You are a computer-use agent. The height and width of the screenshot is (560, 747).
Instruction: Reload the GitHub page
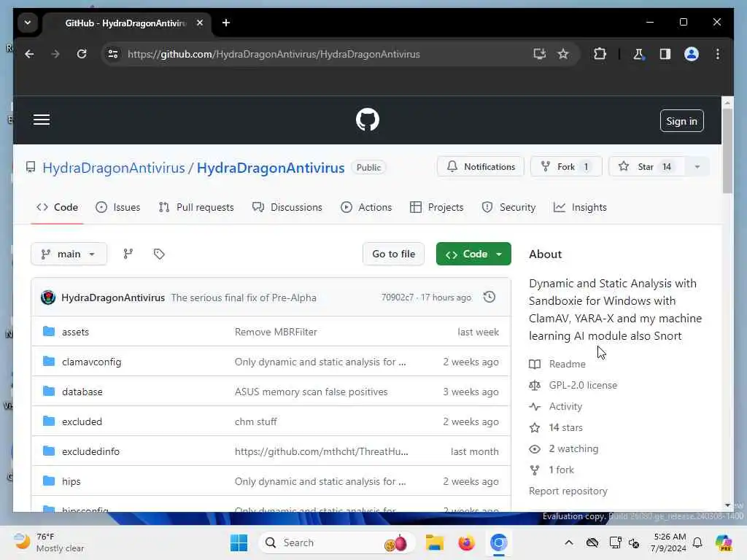pyautogui.click(x=82, y=54)
